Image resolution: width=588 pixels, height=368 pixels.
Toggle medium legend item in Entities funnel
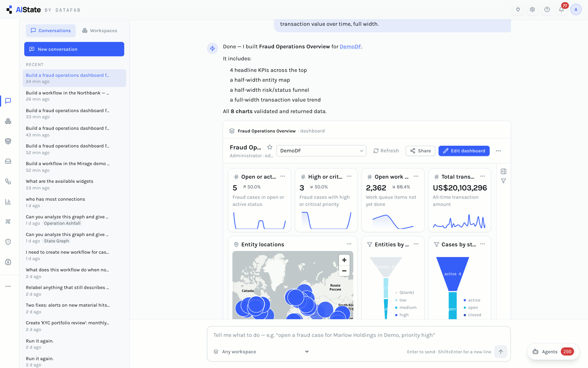(x=406, y=307)
